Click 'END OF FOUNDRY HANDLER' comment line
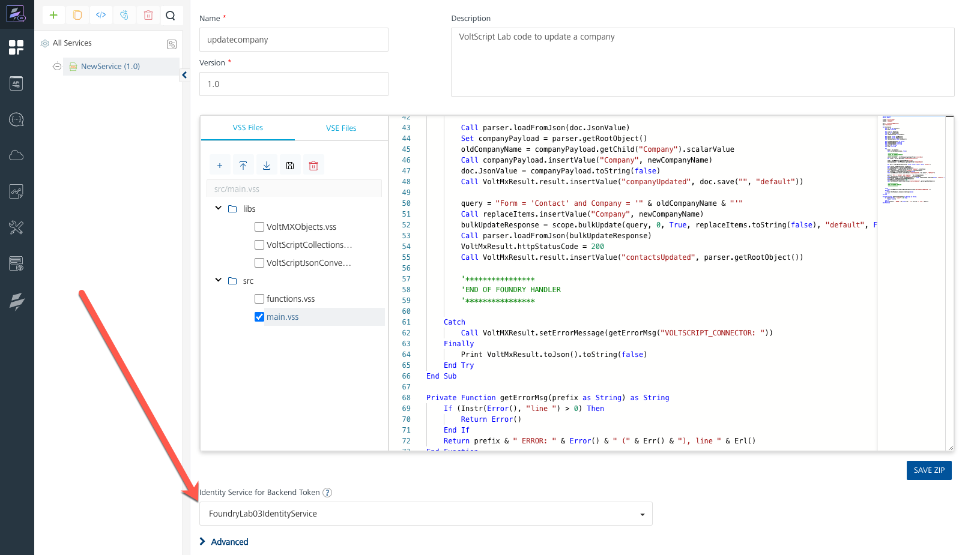Screen dimensions: 980x555 [511, 290]
